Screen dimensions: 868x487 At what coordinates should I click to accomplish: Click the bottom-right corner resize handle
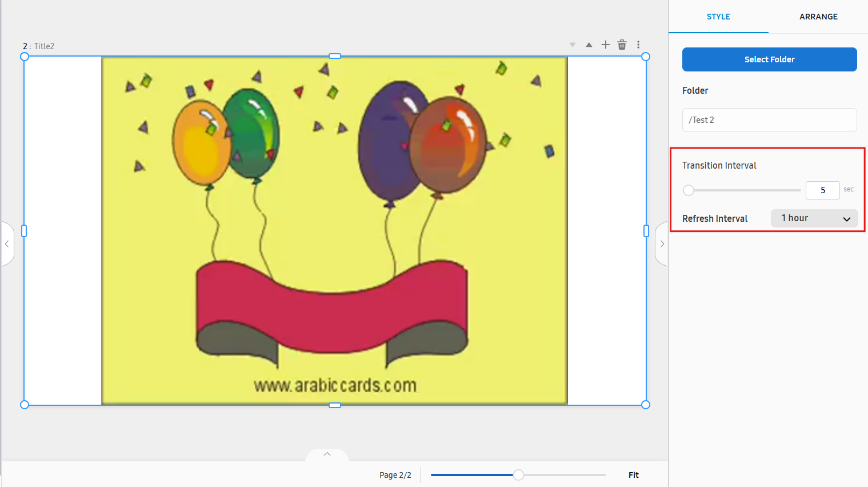646,405
